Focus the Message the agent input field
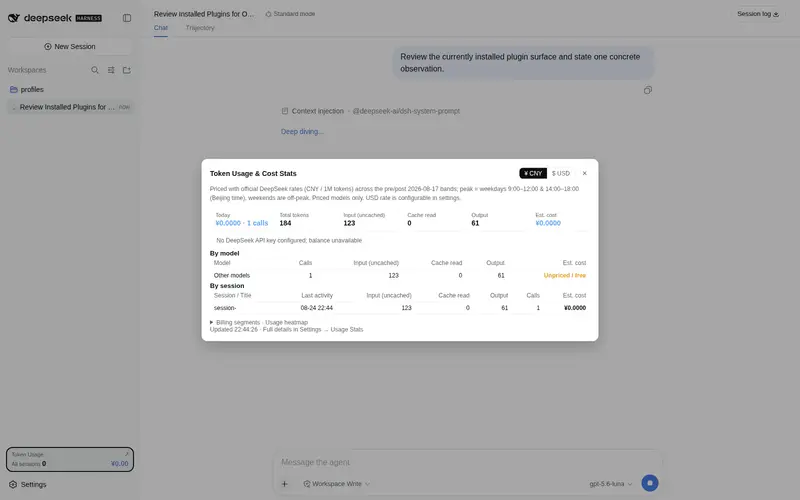800x500 pixels. tap(467, 462)
